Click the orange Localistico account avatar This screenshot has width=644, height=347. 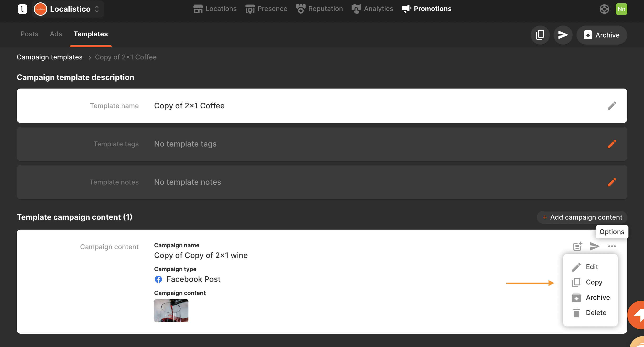tap(40, 9)
